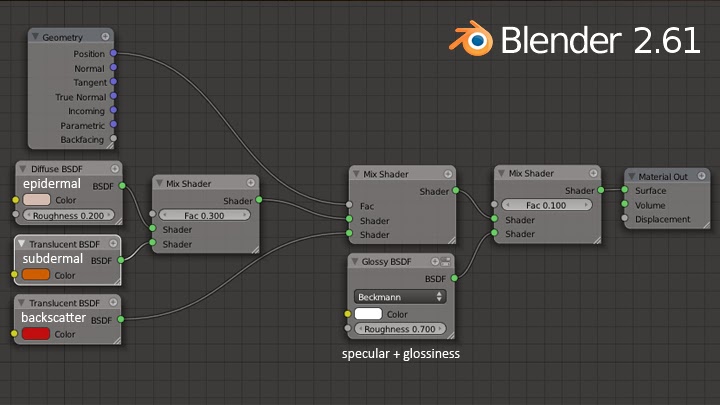This screenshot has height=405, width=720.
Task: Collapse the Fac 0.100 Mix Shader triangle
Action: (501, 173)
